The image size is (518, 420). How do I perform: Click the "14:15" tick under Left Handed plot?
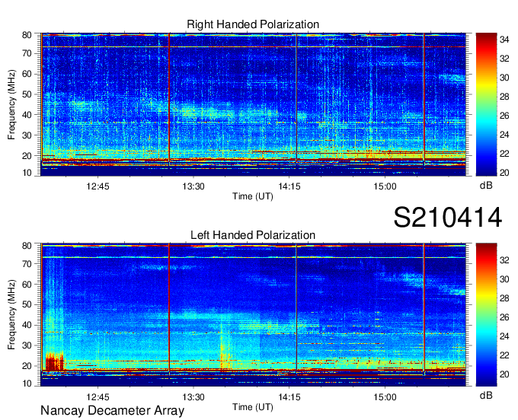coord(289,397)
